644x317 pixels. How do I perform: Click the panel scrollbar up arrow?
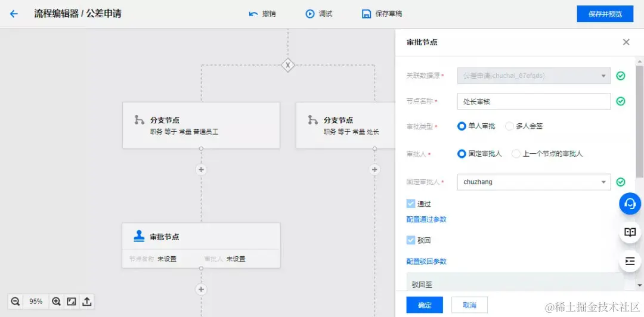click(639, 61)
